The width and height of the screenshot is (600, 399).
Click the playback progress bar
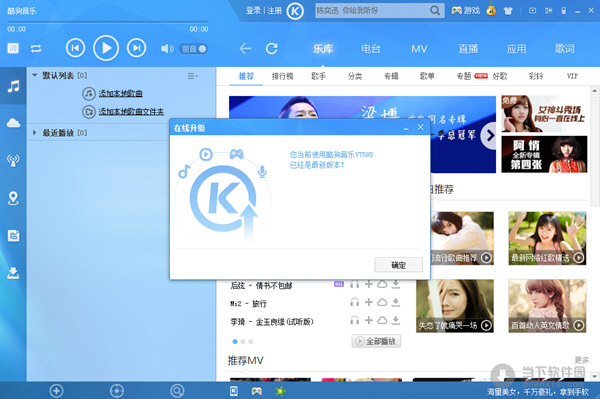tap(108, 22)
